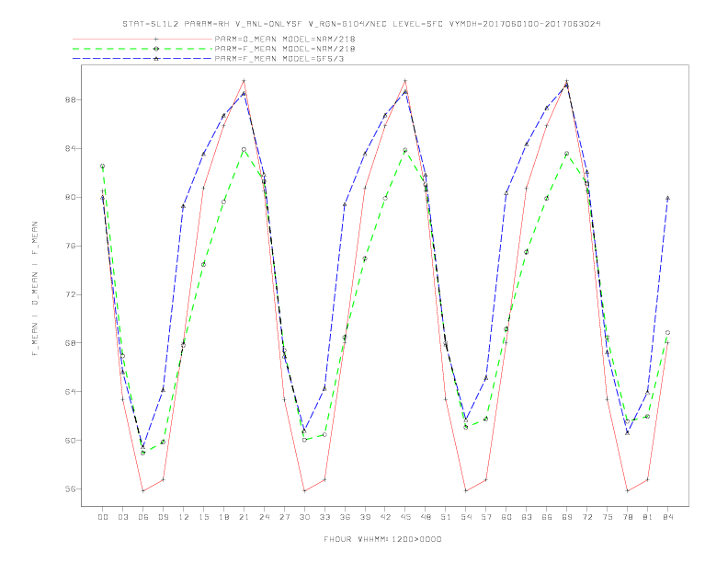Click the y-axis tick label 64
Viewport: 728px width, 563px height.
pos(71,392)
